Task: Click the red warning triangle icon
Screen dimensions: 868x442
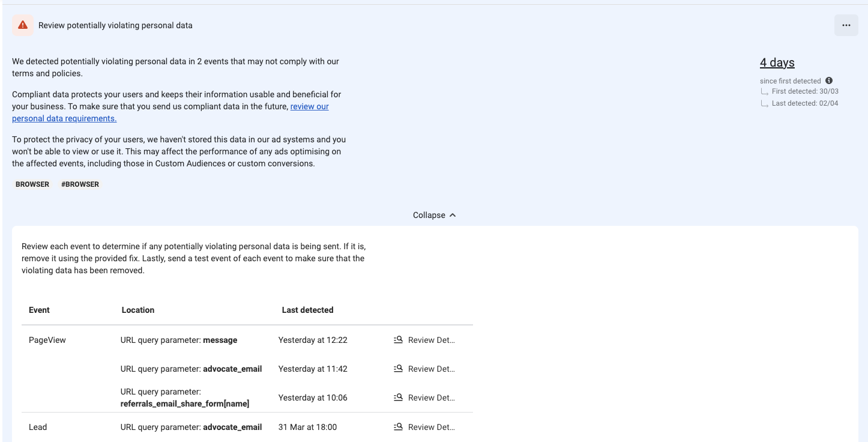Action: click(x=22, y=25)
